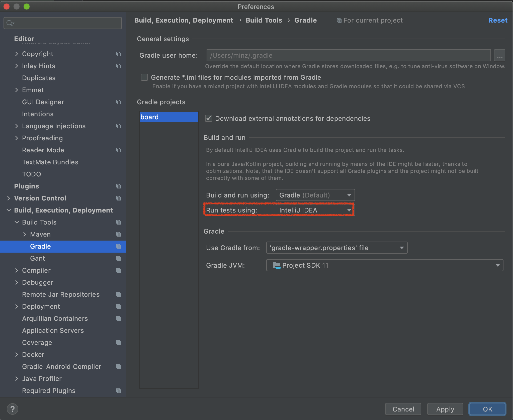Image resolution: width=513 pixels, height=420 pixels.
Task: Click project-level icon next to Copyright
Action: point(119,54)
